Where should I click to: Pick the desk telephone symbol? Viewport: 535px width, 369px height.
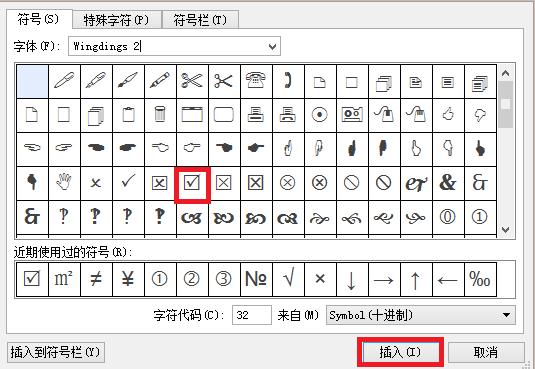pyautogui.click(x=256, y=81)
